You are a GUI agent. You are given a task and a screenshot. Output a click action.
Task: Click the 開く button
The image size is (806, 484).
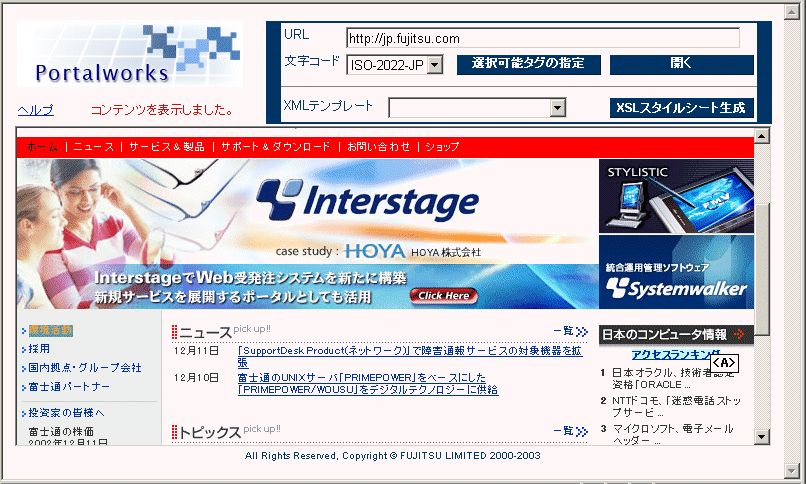(682, 64)
